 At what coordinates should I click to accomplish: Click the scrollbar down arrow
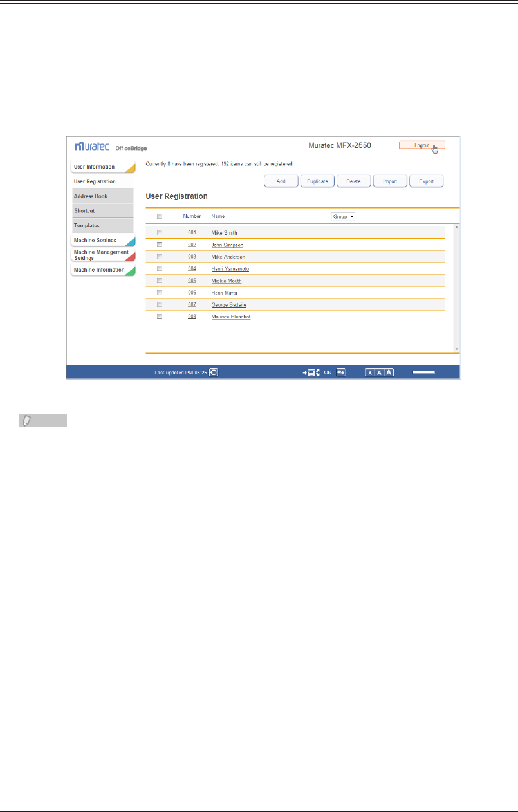457,349
